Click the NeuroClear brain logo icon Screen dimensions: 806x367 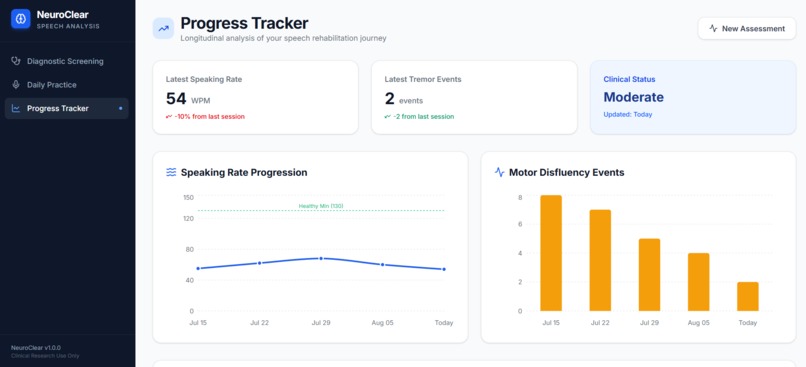[x=21, y=19]
